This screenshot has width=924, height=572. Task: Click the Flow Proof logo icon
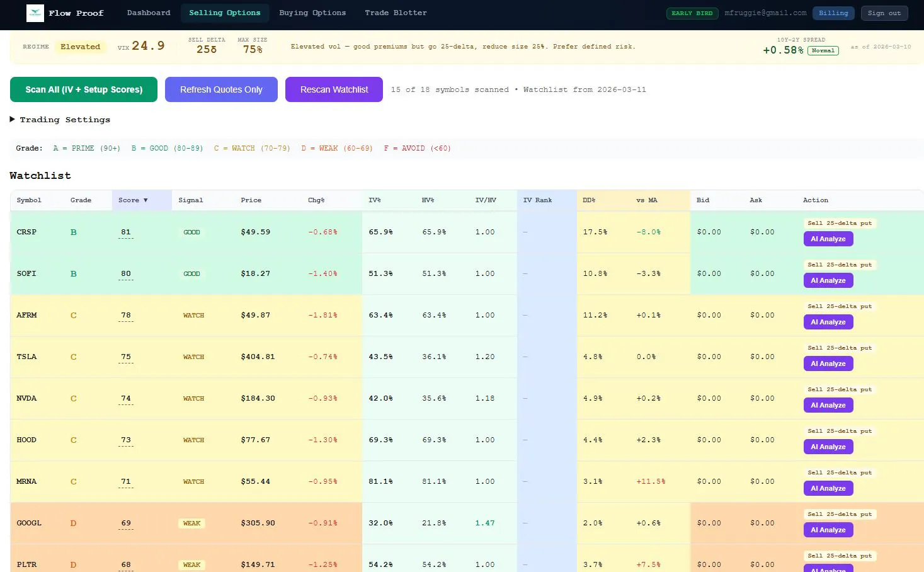[35, 13]
